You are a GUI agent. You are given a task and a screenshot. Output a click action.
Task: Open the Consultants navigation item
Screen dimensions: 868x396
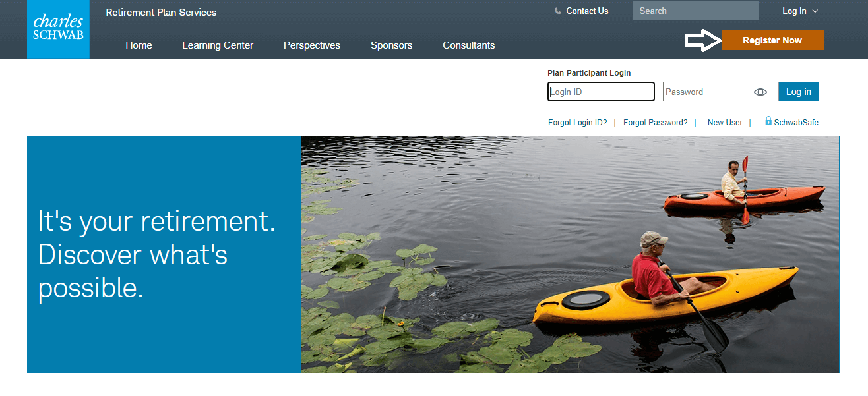tap(469, 45)
